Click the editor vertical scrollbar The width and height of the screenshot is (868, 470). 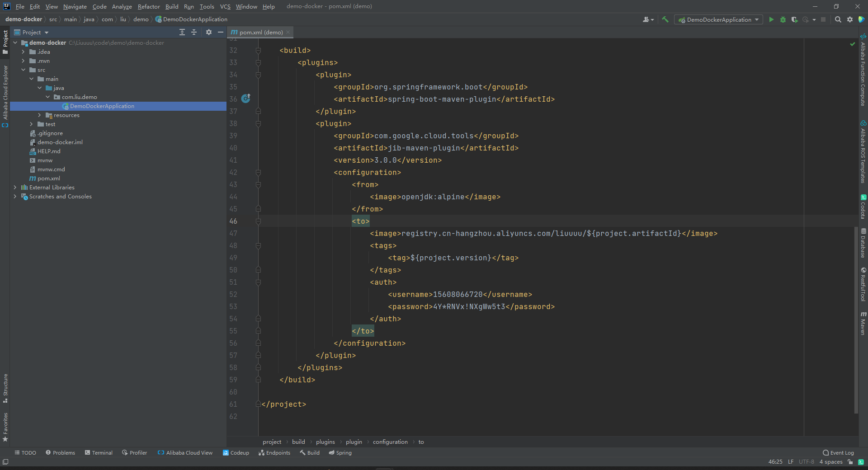pos(856,320)
